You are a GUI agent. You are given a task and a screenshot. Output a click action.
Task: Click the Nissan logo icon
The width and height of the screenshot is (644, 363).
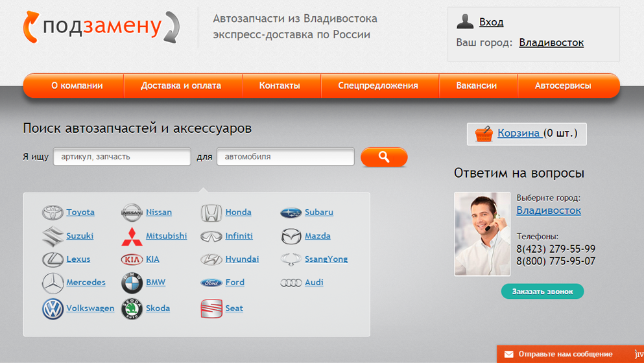click(x=132, y=213)
